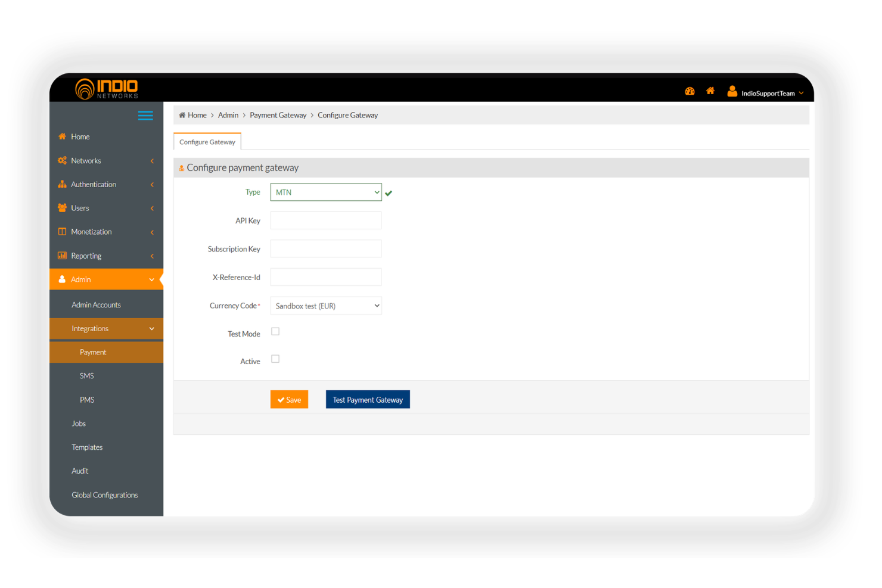Open the Currency Code dropdown
Image resolution: width=882 pixels, height=588 pixels.
tap(325, 305)
